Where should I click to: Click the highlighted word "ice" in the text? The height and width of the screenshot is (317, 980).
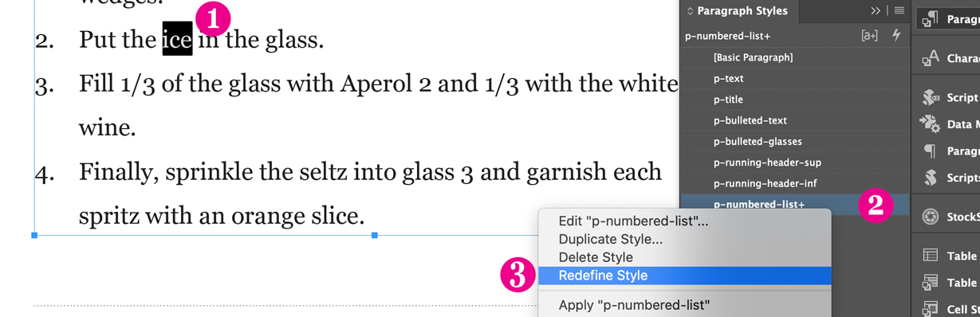[x=177, y=39]
